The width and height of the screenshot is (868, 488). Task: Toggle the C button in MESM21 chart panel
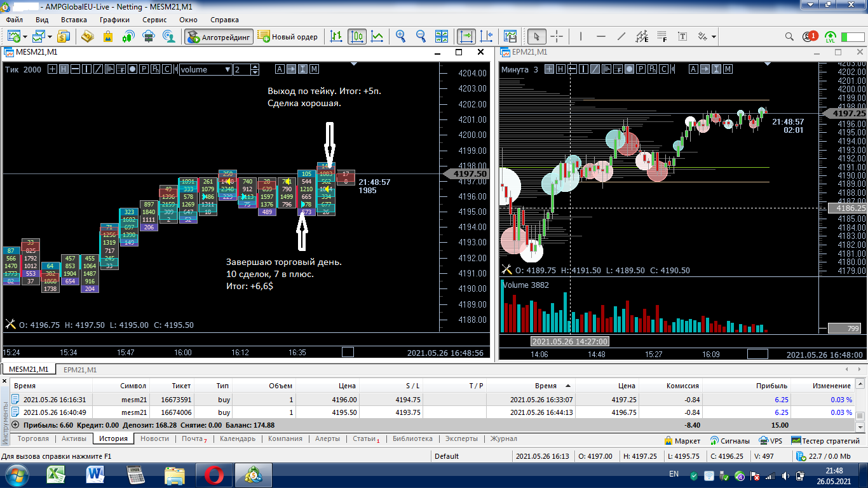point(166,69)
